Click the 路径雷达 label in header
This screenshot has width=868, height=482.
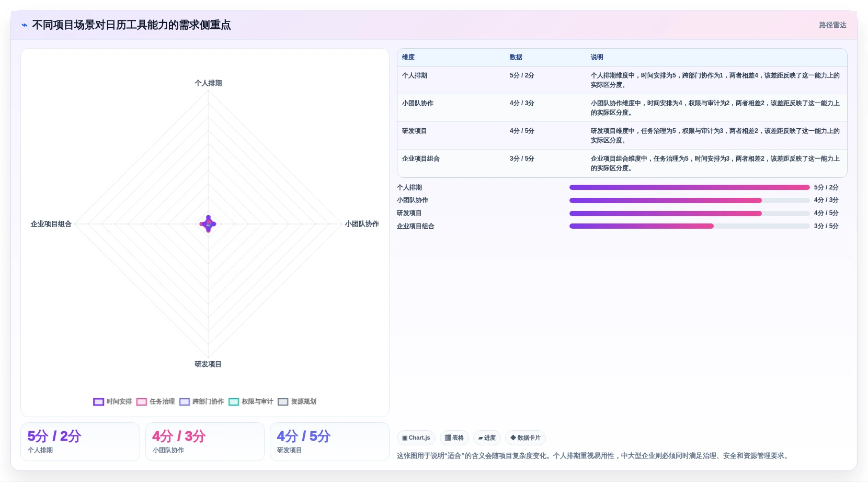point(832,25)
